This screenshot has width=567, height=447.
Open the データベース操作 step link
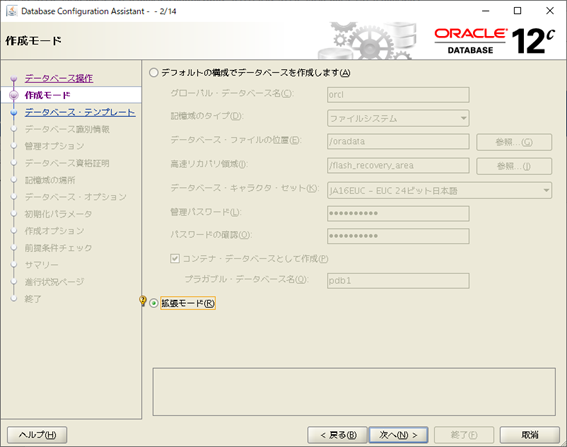click(59, 78)
